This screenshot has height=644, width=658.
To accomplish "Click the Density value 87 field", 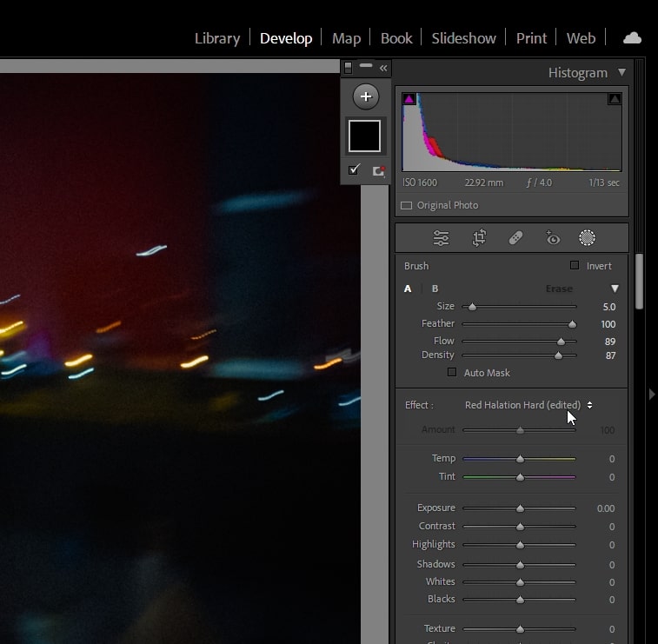I will [610, 355].
